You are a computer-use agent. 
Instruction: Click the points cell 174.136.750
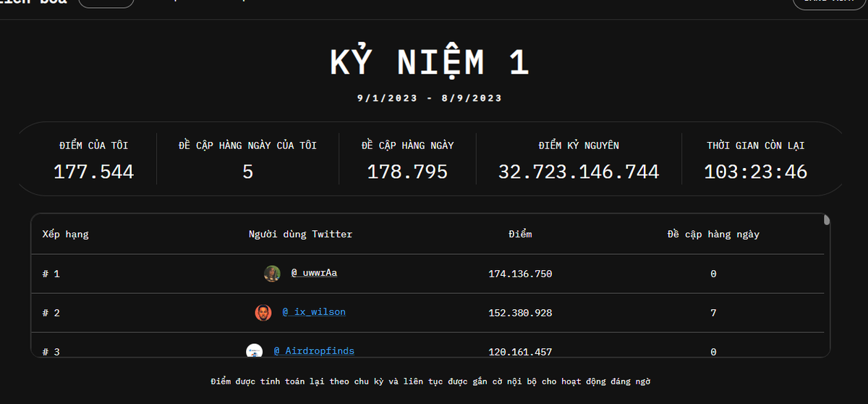[x=520, y=274]
